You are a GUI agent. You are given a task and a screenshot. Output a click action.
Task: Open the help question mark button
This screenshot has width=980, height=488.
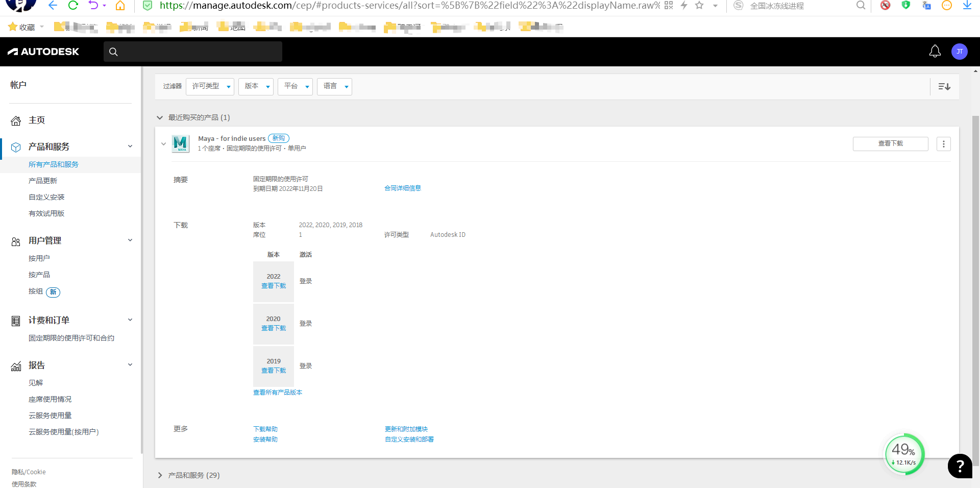point(960,466)
